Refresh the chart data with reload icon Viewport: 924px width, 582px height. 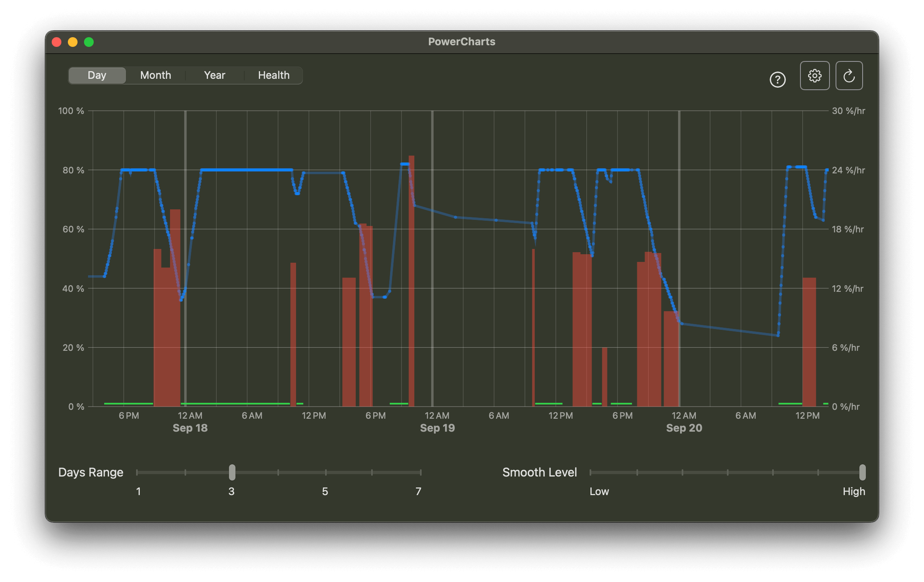tap(849, 75)
